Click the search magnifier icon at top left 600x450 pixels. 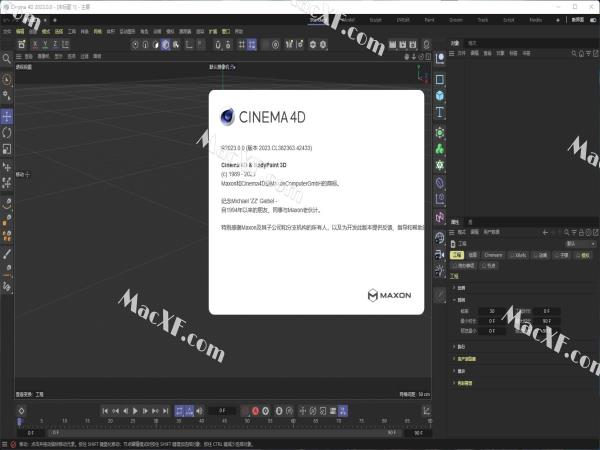pyautogui.click(x=7, y=58)
